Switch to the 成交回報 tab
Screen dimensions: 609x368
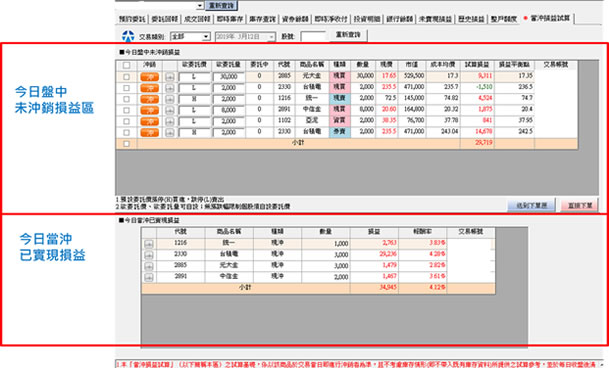(197, 19)
